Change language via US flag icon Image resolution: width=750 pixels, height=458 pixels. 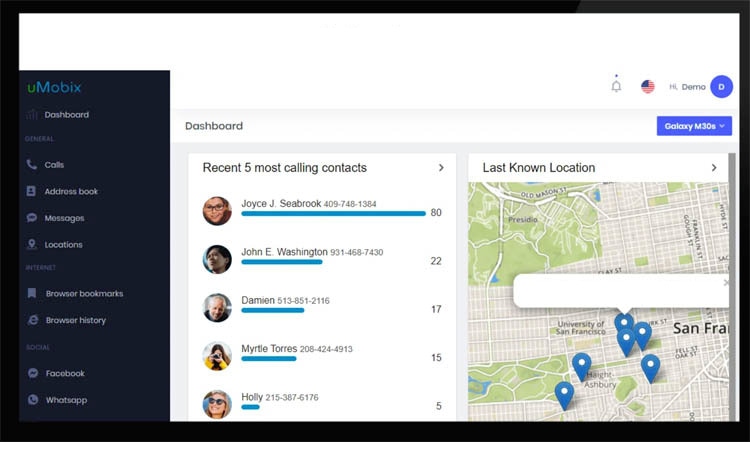click(x=648, y=87)
